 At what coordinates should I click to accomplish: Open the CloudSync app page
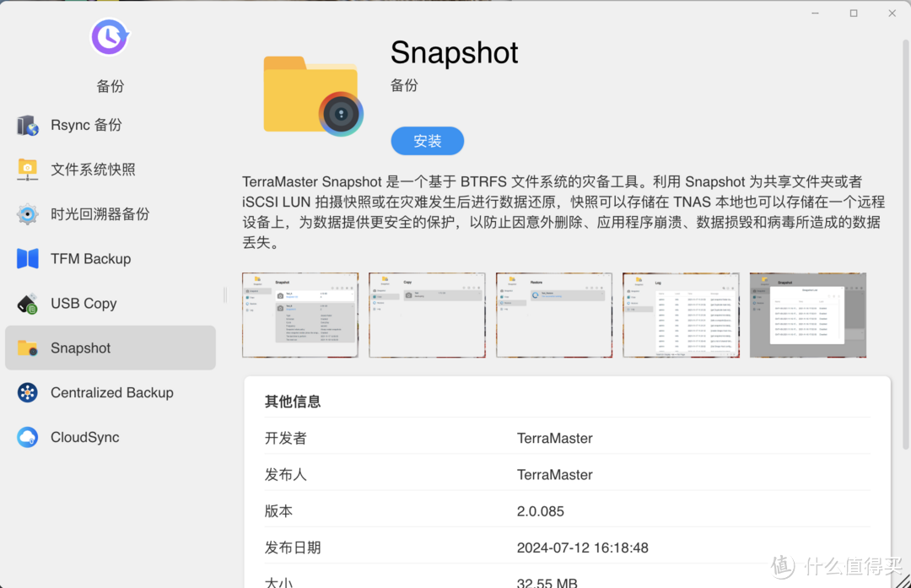coord(84,437)
